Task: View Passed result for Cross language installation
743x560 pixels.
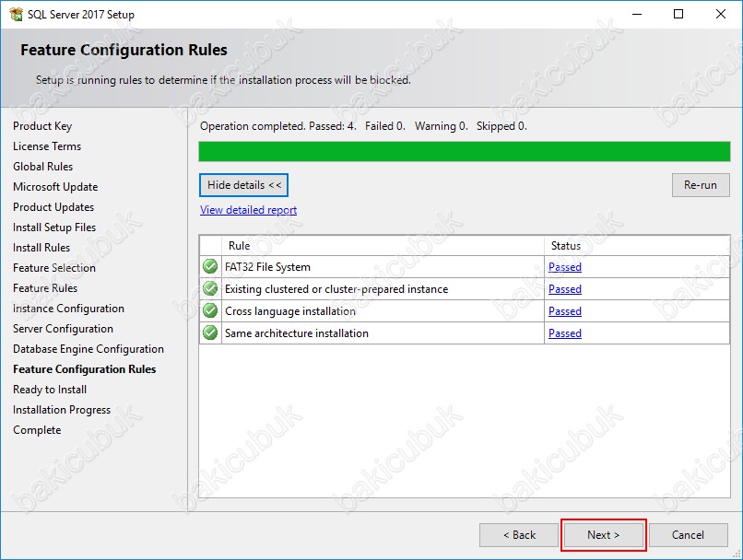Action: coord(565,311)
